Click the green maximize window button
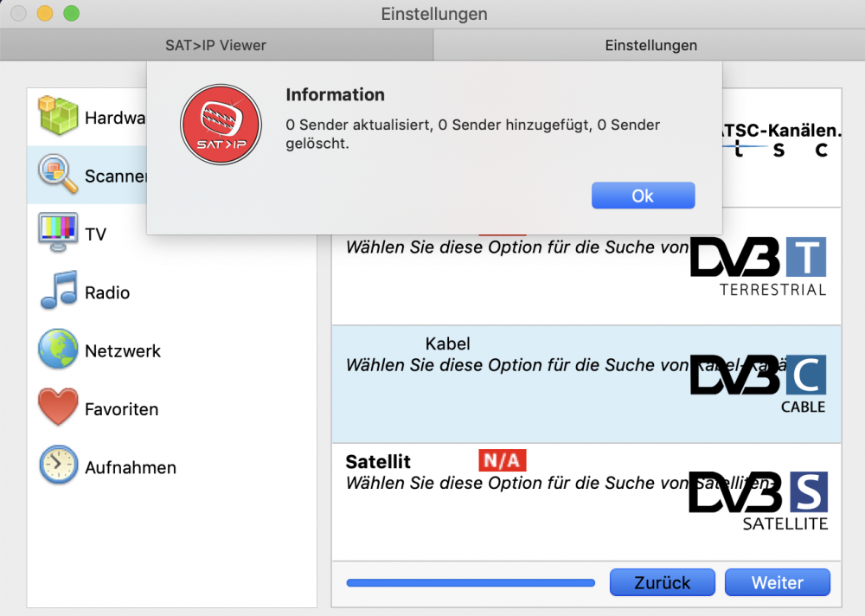Image resolution: width=865 pixels, height=616 pixels. tap(71, 13)
